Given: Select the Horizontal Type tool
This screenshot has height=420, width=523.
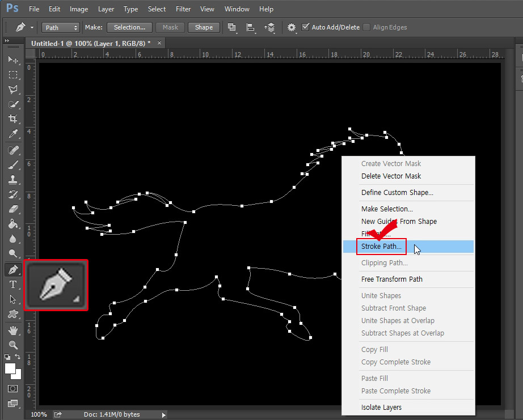Looking at the screenshot, I should point(13,285).
